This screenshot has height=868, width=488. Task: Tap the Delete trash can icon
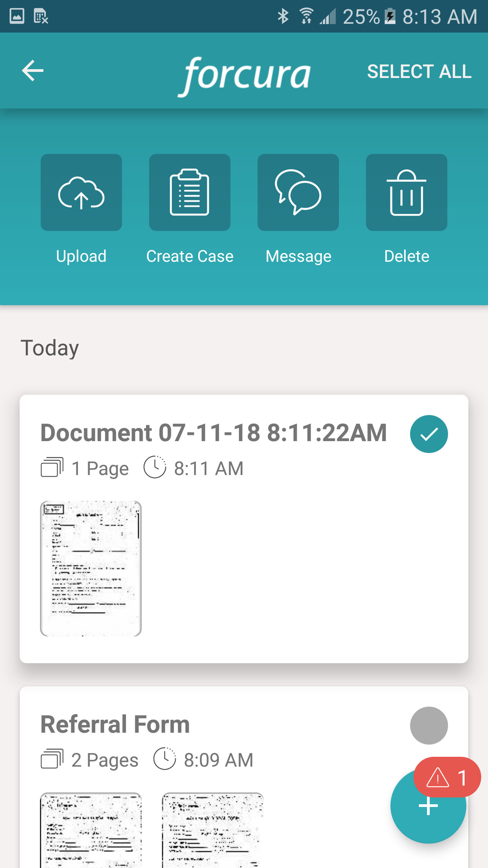pyautogui.click(x=407, y=192)
